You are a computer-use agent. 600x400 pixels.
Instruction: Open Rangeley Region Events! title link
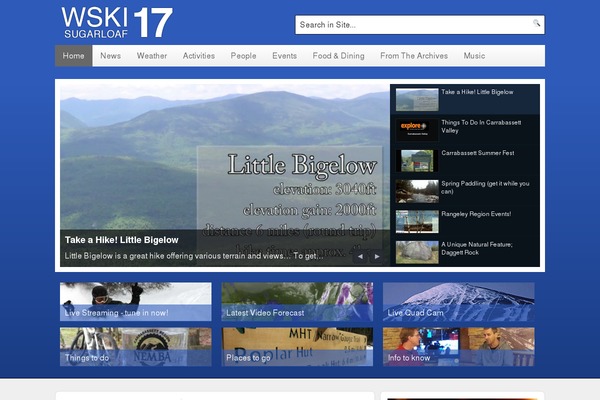pyautogui.click(x=476, y=214)
